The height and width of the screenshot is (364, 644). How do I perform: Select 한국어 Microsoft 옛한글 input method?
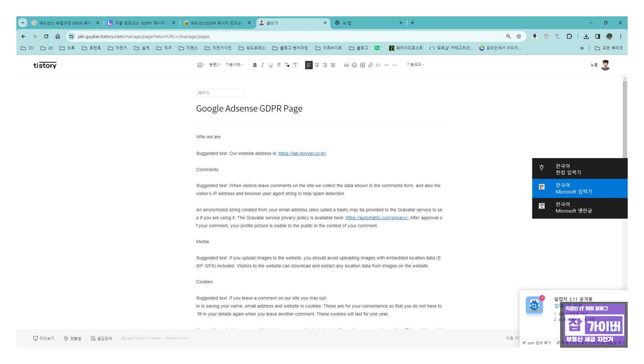[579, 208]
